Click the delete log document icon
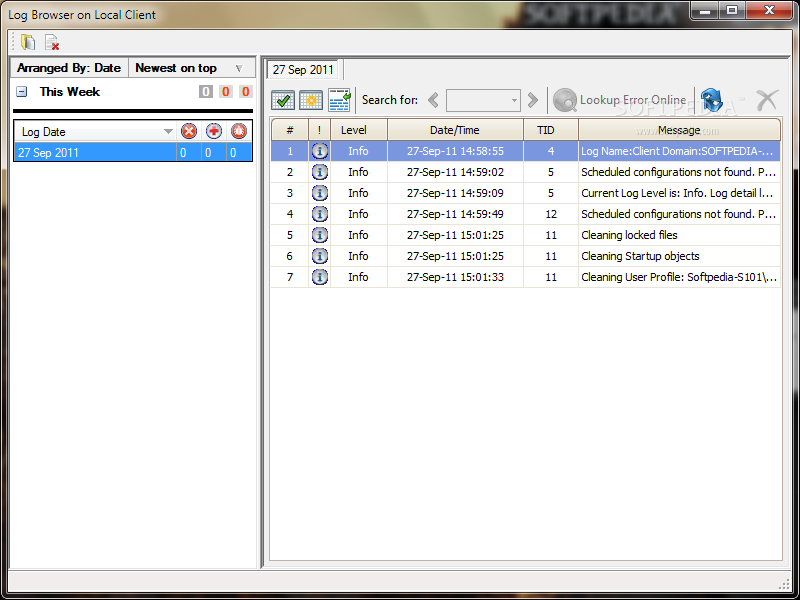This screenshot has height=600, width=800. point(52,42)
